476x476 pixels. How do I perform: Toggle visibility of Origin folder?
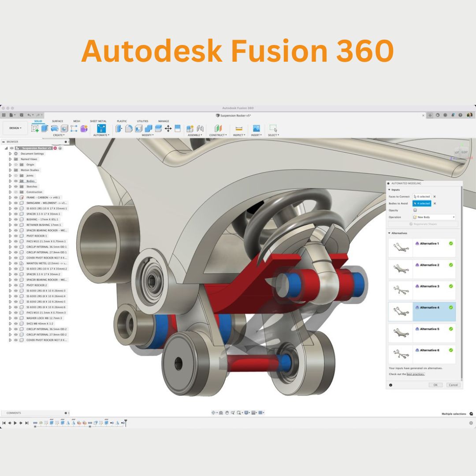pos(16,164)
